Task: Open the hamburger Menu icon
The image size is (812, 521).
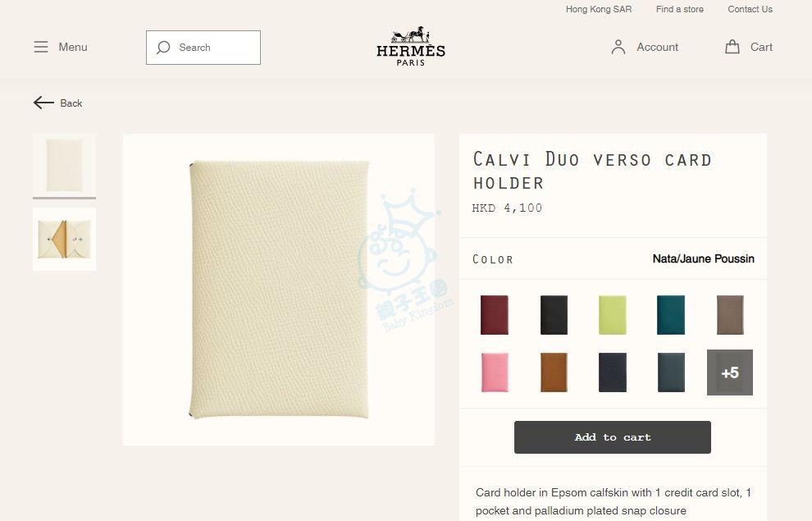Action: 41,47
